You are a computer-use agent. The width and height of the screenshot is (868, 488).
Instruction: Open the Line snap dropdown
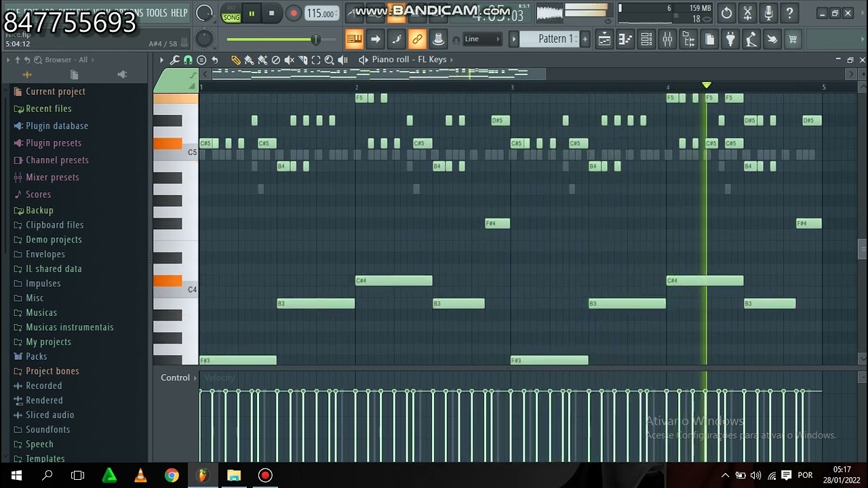482,39
